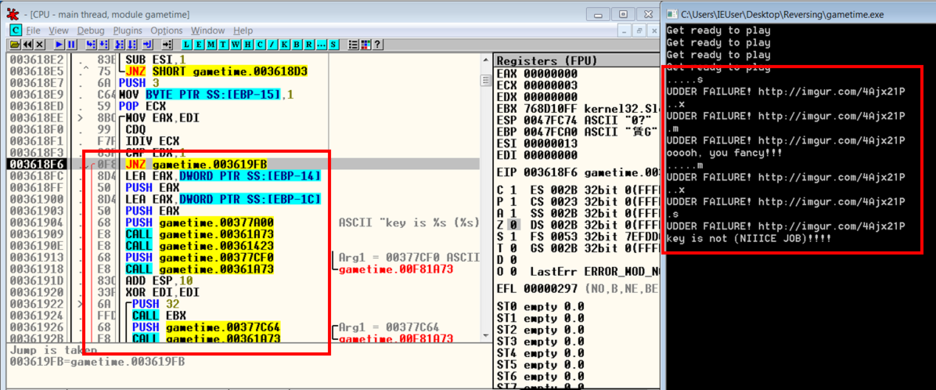The height and width of the screenshot is (390, 936).
Task: Show Call stack with K button
Action: 284,44
